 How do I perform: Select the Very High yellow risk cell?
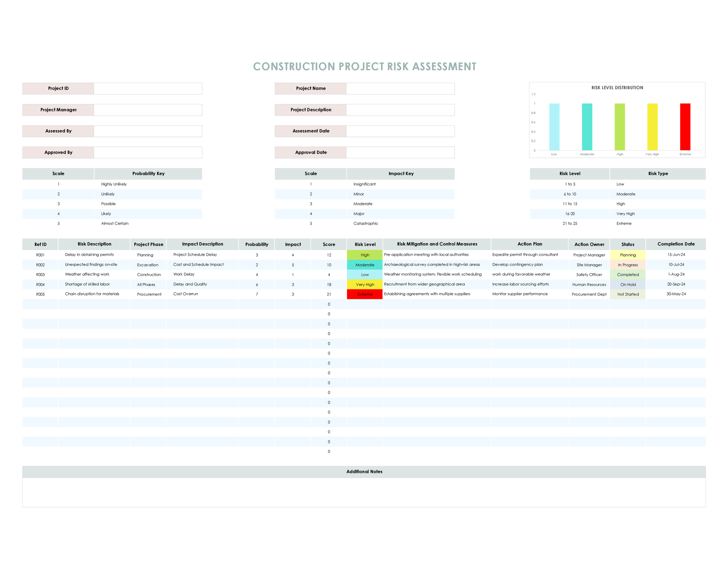point(364,284)
